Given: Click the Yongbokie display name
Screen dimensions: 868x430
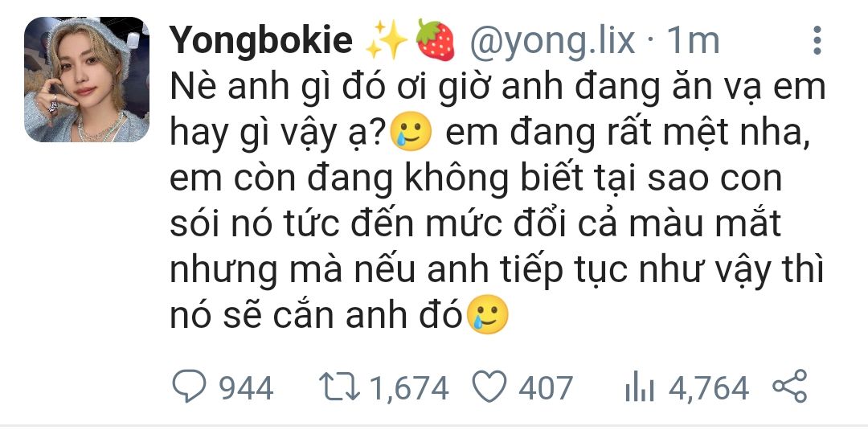Looking at the screenshot, I should tap(260, 40).
